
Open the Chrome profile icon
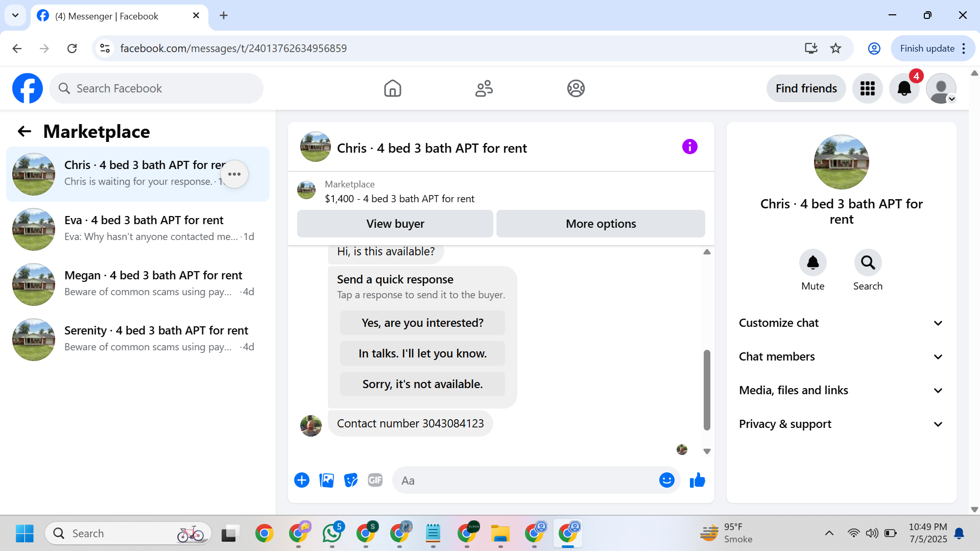point(874,48)
